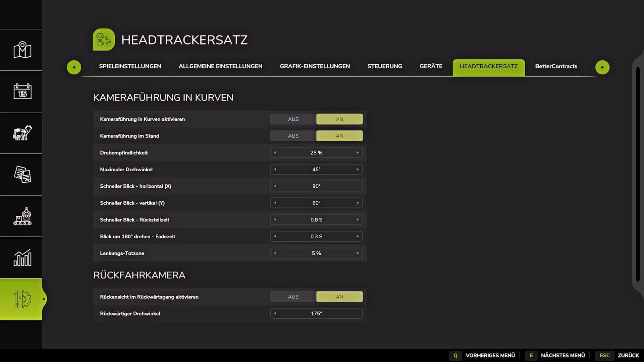Decrease Maximaler Drehwinkel with left arrow

[275, 169]
